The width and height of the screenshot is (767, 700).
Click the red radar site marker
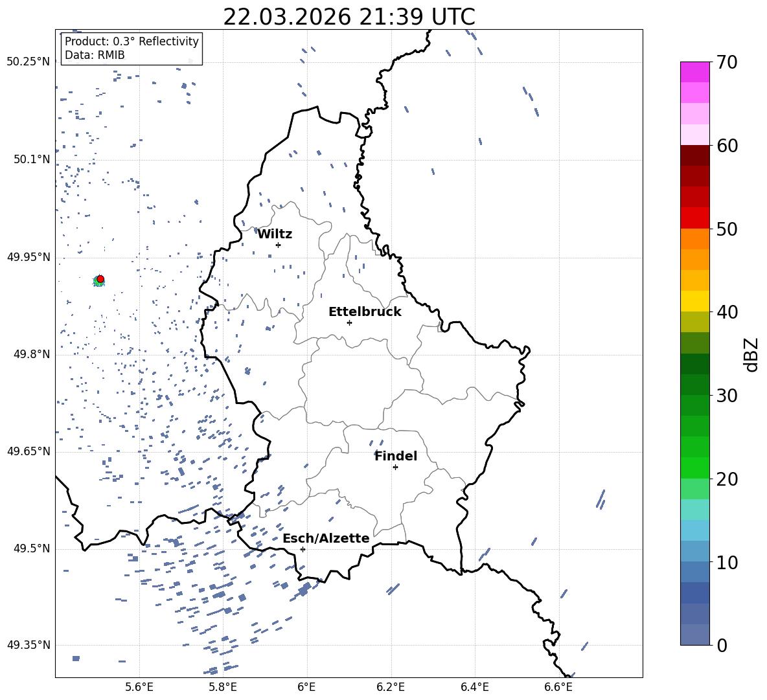(100, 279)
